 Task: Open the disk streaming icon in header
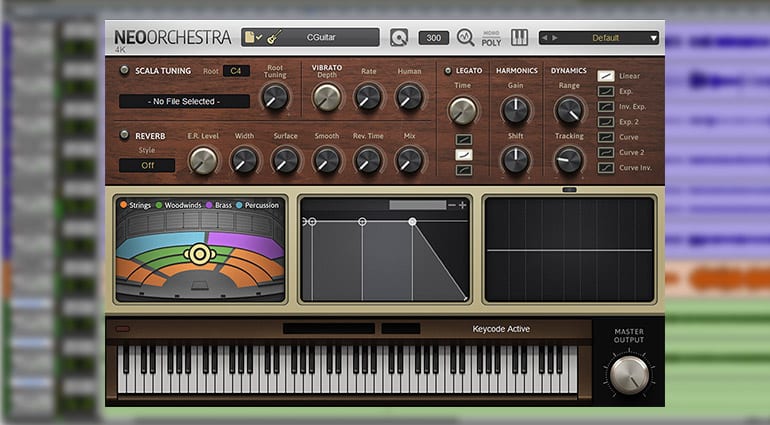(399, 37)
